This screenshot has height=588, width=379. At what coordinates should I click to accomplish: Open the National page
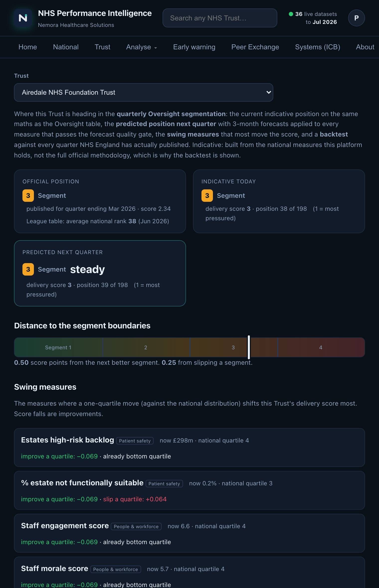(x=66, y=47)
